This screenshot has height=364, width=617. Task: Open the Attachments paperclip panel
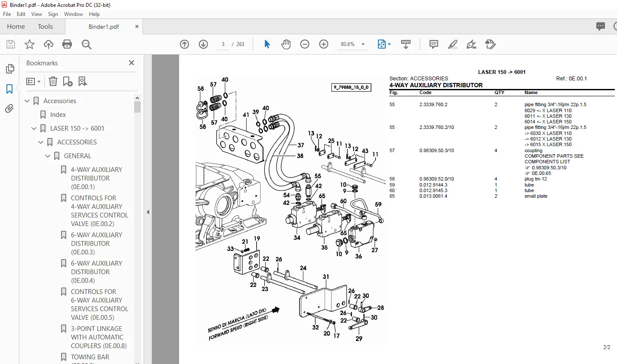tap(9, 109)
